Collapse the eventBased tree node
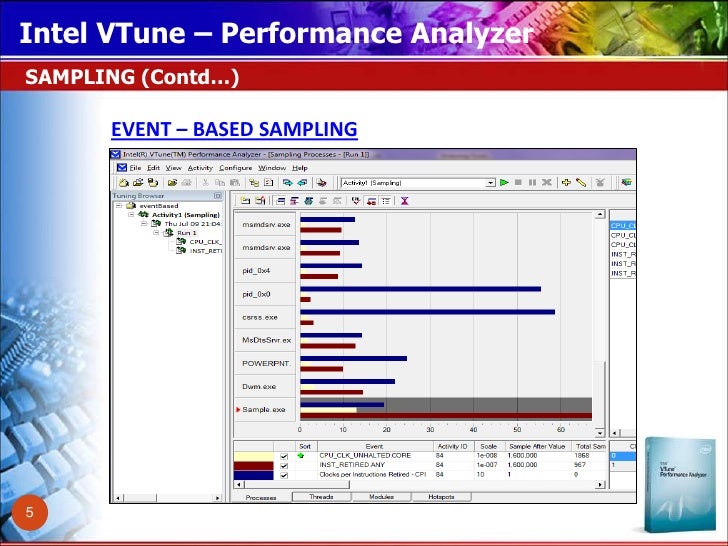The height and width of the screenshot is (546, 728). pos(119,205)
